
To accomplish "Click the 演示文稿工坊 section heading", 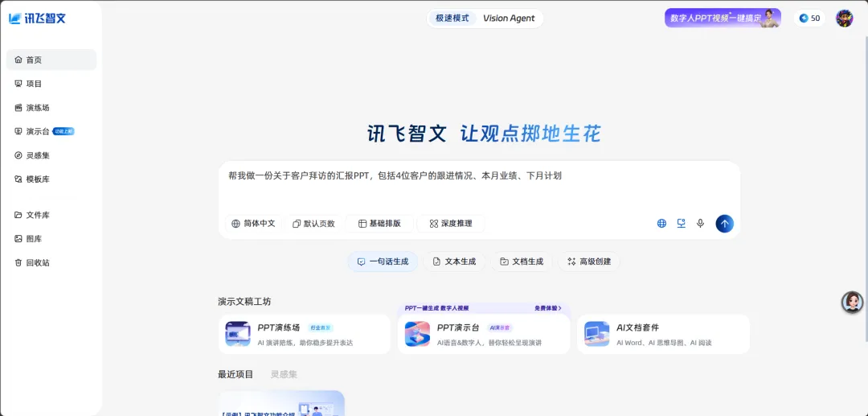I will pyautogui.click(x=244, y=302).
